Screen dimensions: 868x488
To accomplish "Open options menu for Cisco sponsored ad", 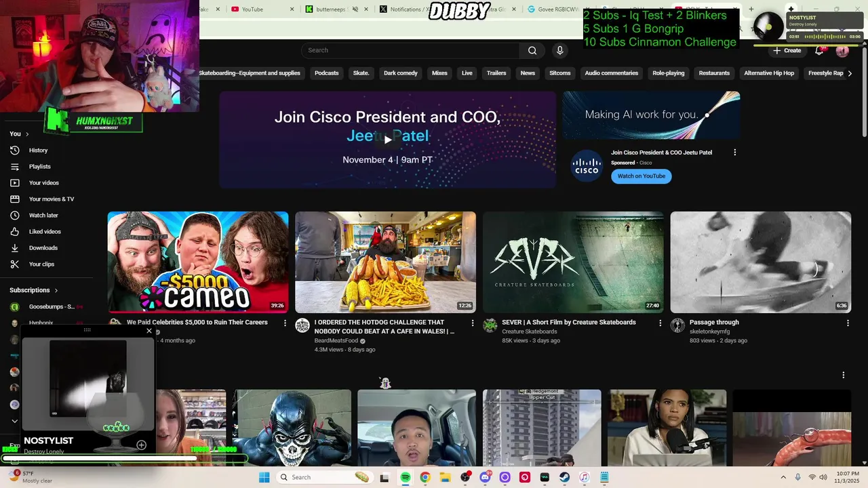I will (x=734, y=152).
